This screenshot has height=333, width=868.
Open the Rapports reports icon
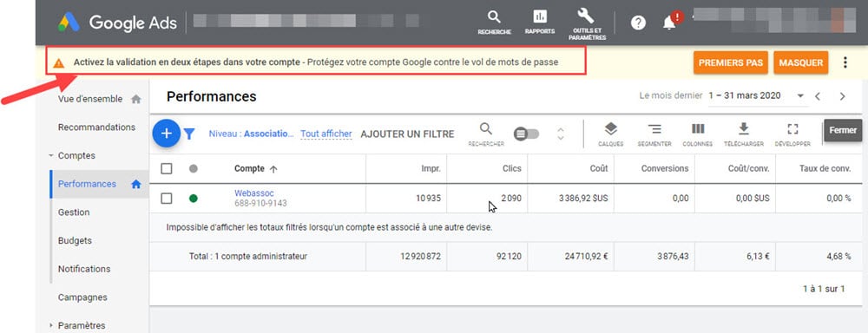(x=540, y=16)
